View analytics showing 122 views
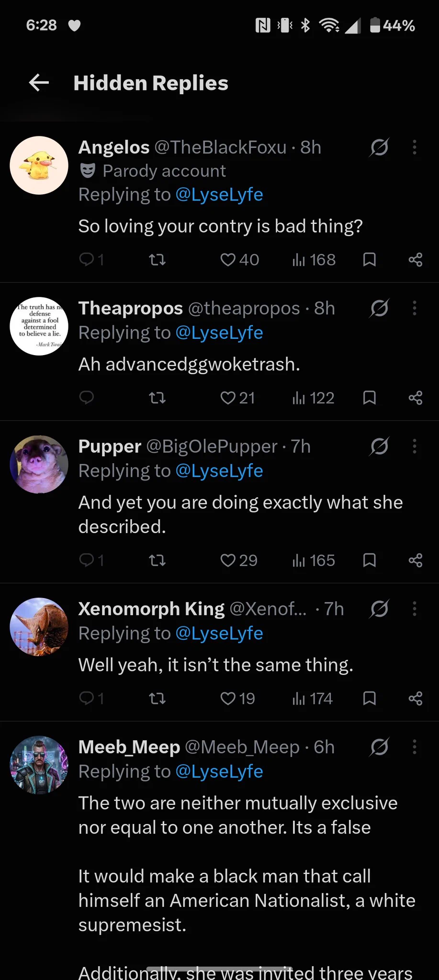Viewport: 439px width, 980px height. click(x=313, y=398)
